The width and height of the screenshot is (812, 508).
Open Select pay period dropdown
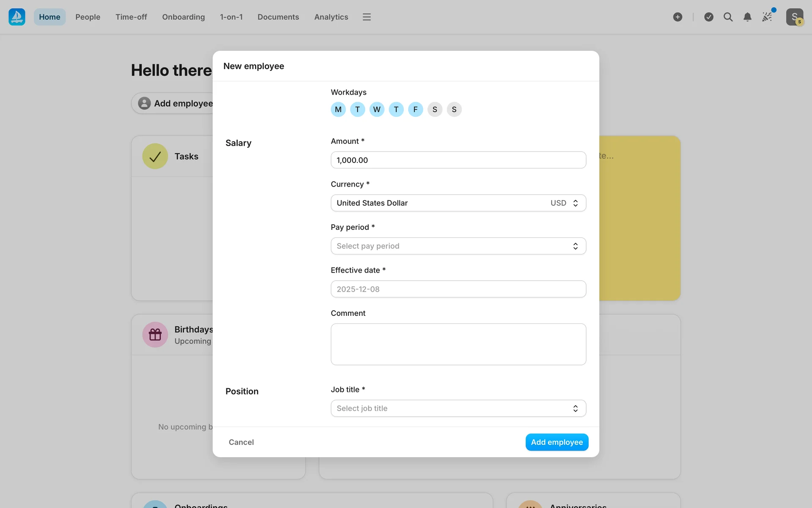pos(458,246)
